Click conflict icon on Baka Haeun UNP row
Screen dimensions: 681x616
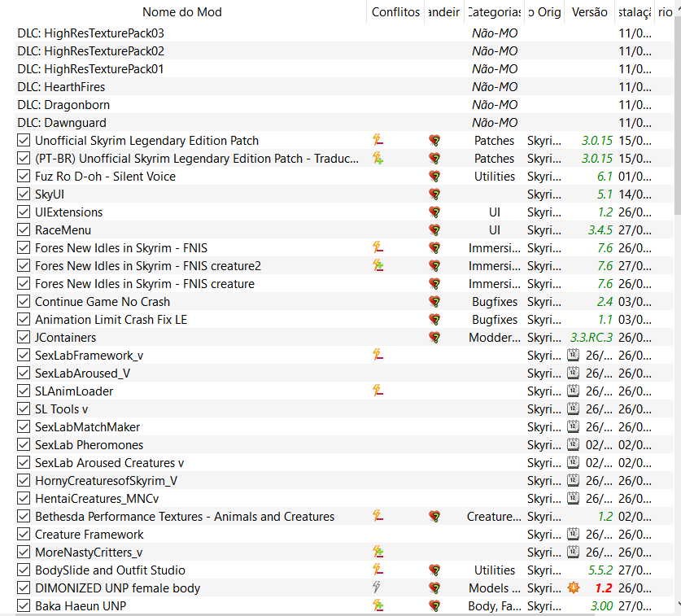(x=378, y=605)
